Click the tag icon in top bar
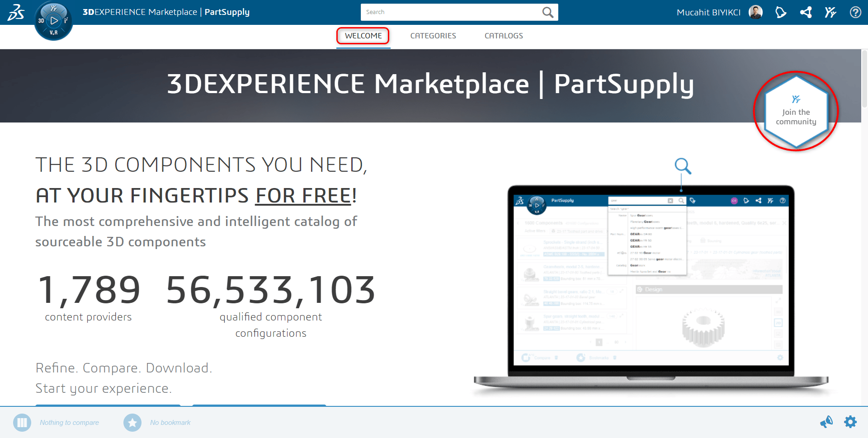 pos(781,12)
